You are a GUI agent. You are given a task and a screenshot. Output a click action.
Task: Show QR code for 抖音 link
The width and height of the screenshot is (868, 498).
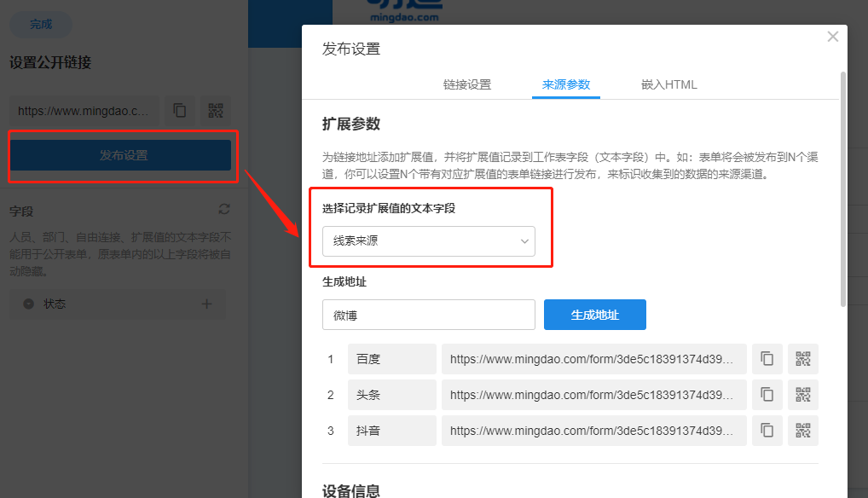[803, 431]
